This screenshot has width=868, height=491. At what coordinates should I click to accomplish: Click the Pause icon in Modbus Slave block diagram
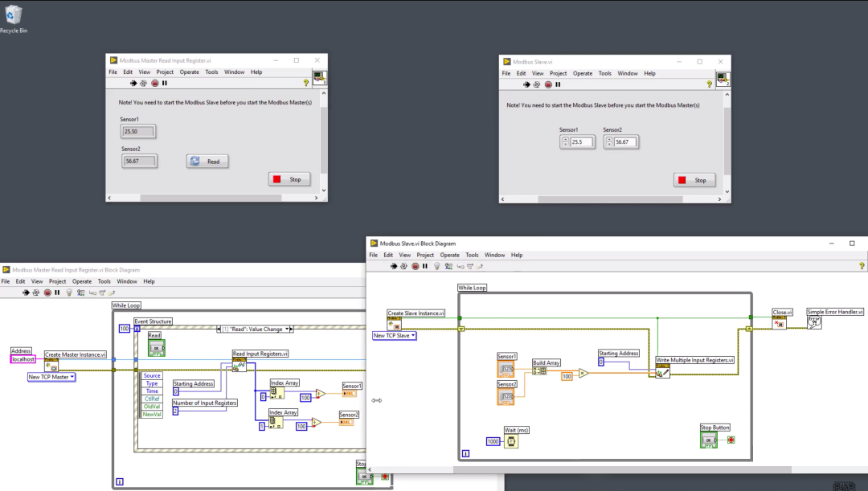tap(424, 265)
